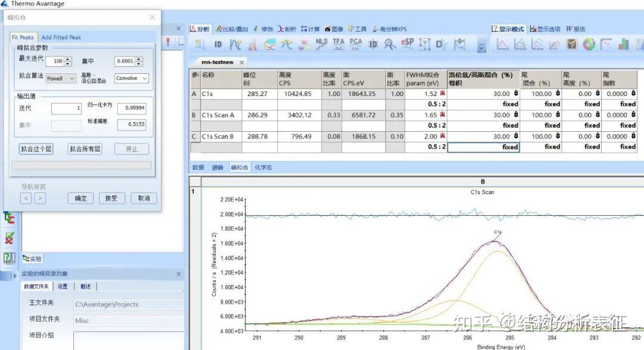This screenshot has height=350, width=644.
Task: Click the peak fitting progress bar
Action: pos(81,165)
